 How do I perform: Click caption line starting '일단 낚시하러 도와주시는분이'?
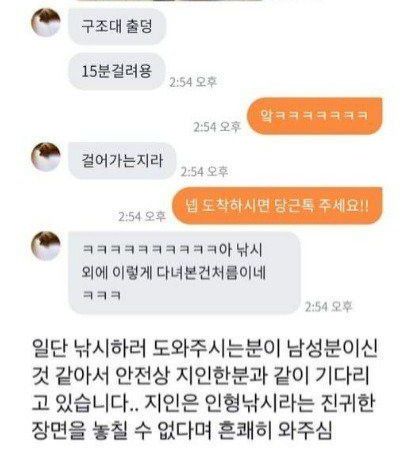[x=205, y=348]
